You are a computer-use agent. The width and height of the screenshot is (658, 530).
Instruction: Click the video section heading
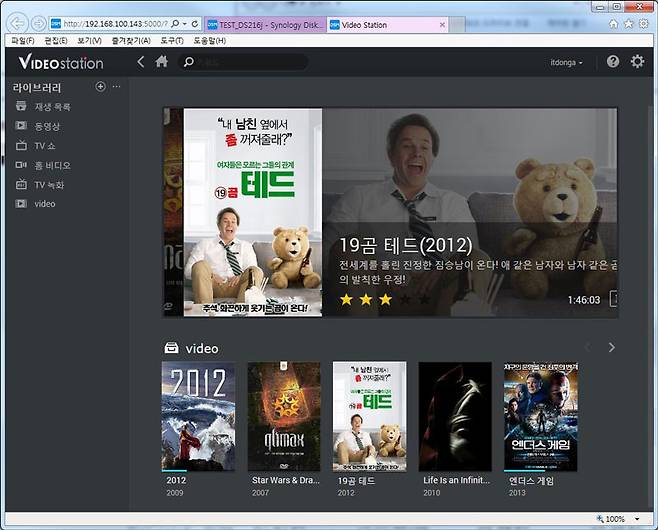tap(202, 348)
